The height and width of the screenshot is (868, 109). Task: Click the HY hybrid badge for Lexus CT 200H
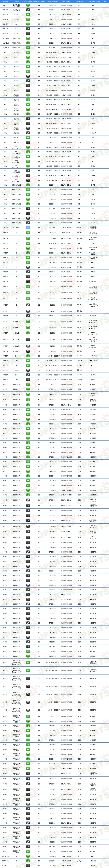(x=28, y=228)
